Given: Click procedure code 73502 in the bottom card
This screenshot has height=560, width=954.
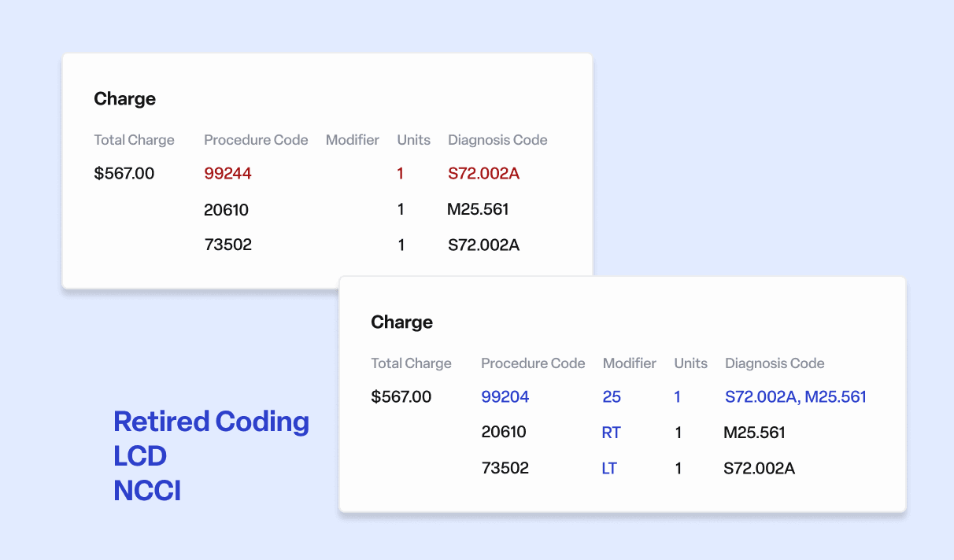Looking at the screenshot, I should click(x=505, y=469).
